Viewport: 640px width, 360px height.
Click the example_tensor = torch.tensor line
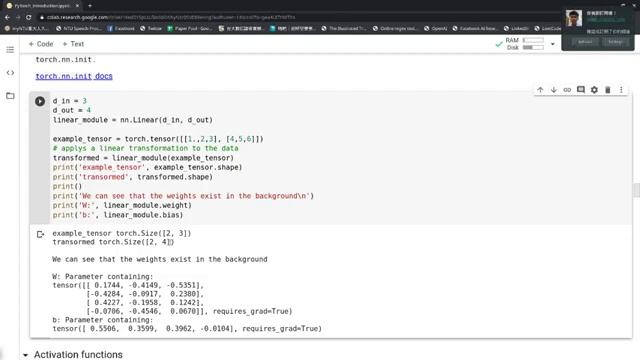(158, 139)
